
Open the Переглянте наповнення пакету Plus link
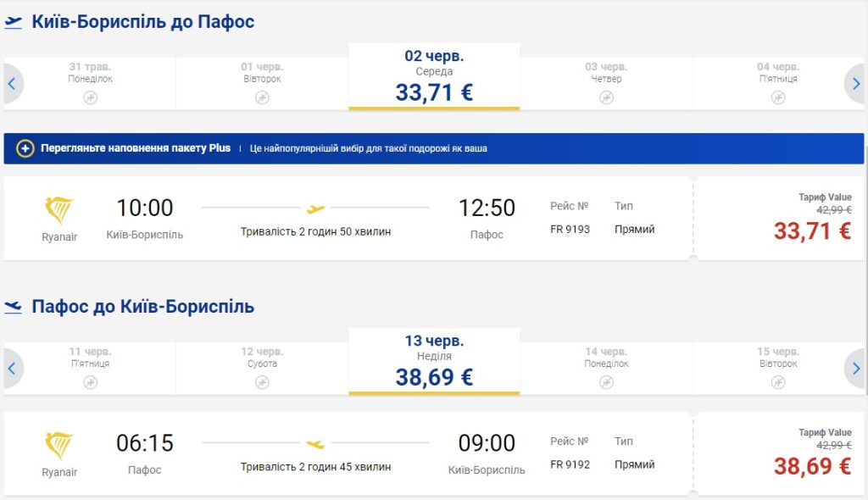(x=136, y=148)
